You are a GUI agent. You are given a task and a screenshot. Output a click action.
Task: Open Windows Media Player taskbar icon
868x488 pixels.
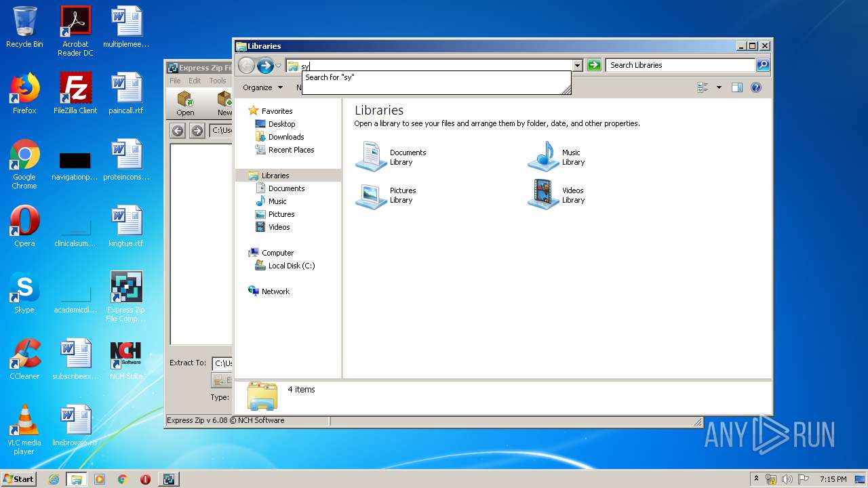100,479
